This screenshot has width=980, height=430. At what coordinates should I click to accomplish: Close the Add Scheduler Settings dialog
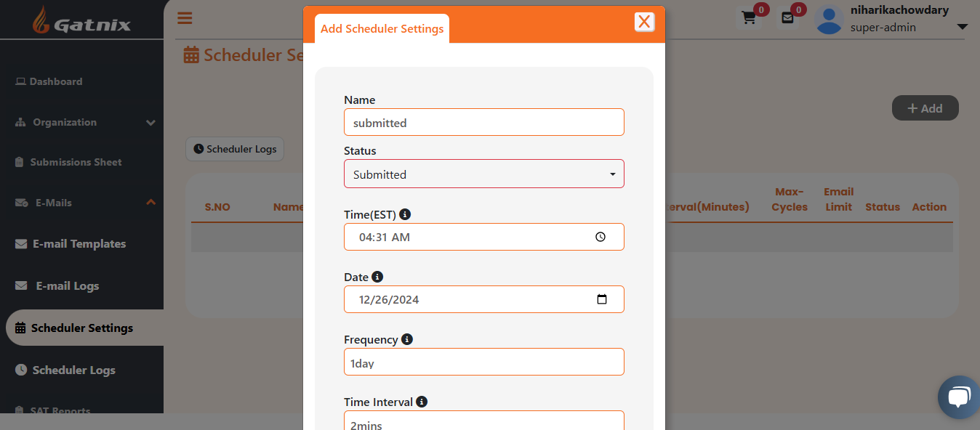click(x=644, y=22)
